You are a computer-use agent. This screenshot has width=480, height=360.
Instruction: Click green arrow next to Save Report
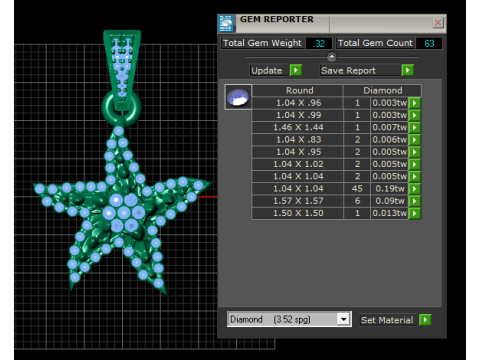point(407,70)
